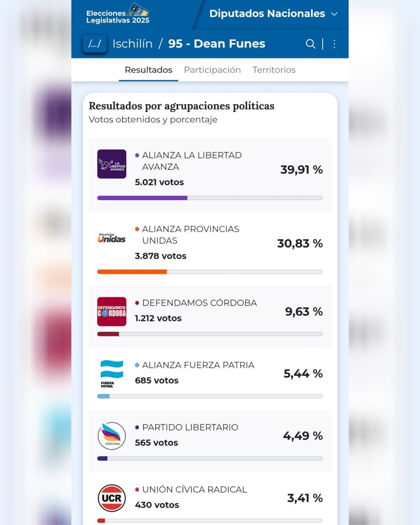Click the 95 - Dean Funes breadcrumb
Screen dimensions: 420x525
click(217, 44)
